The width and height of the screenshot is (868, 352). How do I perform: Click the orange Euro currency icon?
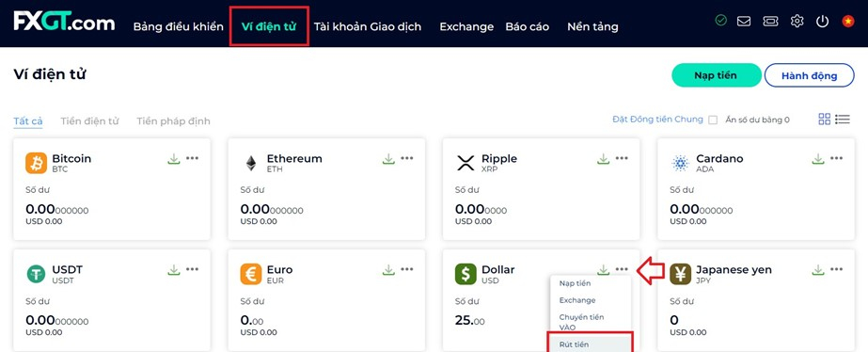coord(251,274)
